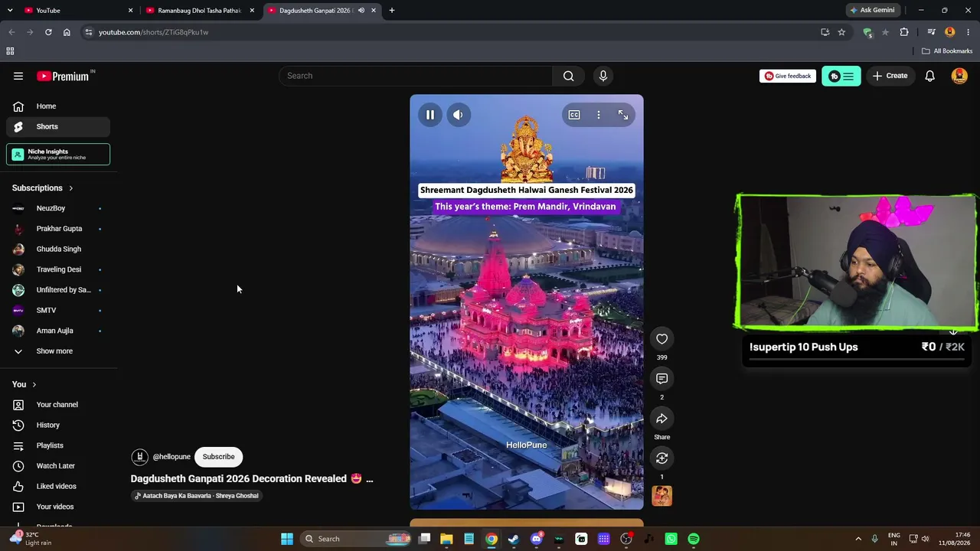Share the Short via the arrow icon
Viewport: 980px width, 551px height.
[662, 419]
